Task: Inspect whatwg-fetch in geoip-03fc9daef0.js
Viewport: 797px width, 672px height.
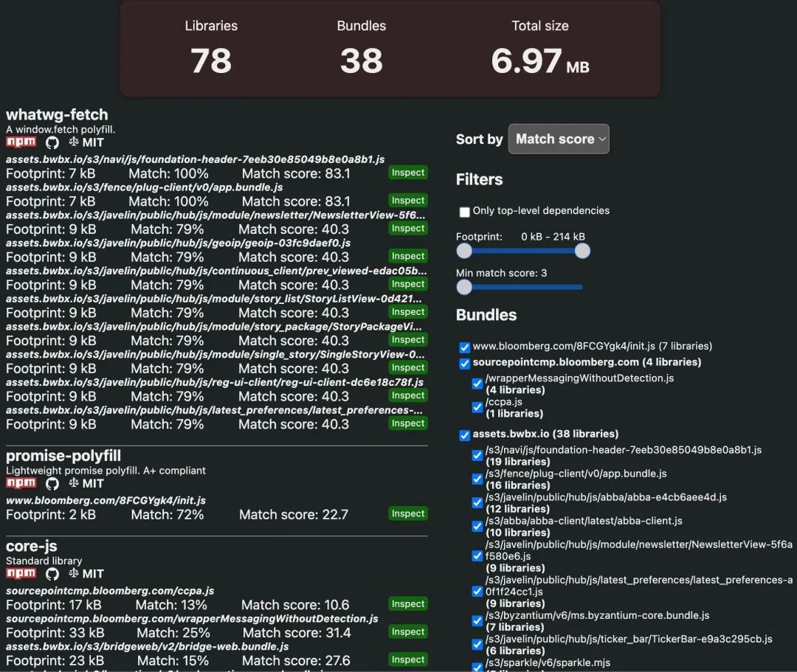Action: click(407, 257)
